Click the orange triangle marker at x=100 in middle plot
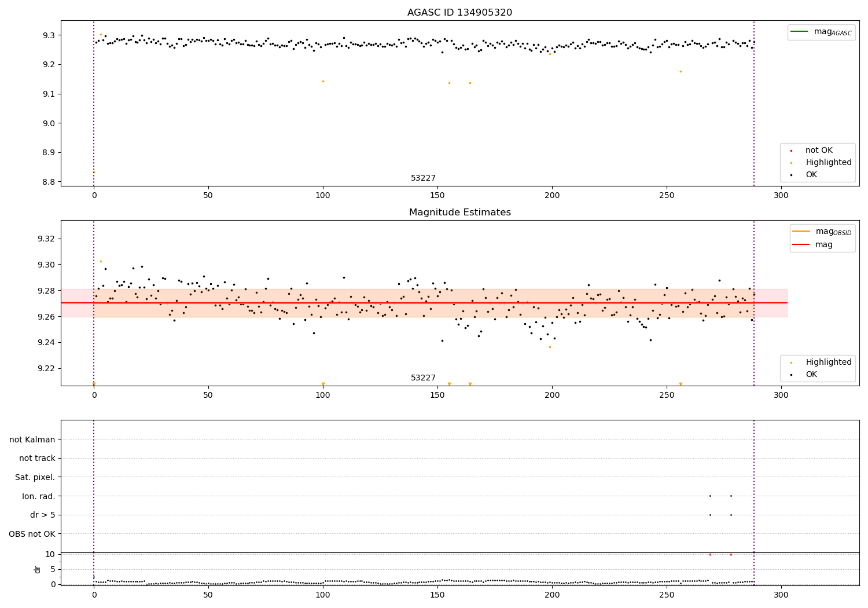 tap(323, 384)
